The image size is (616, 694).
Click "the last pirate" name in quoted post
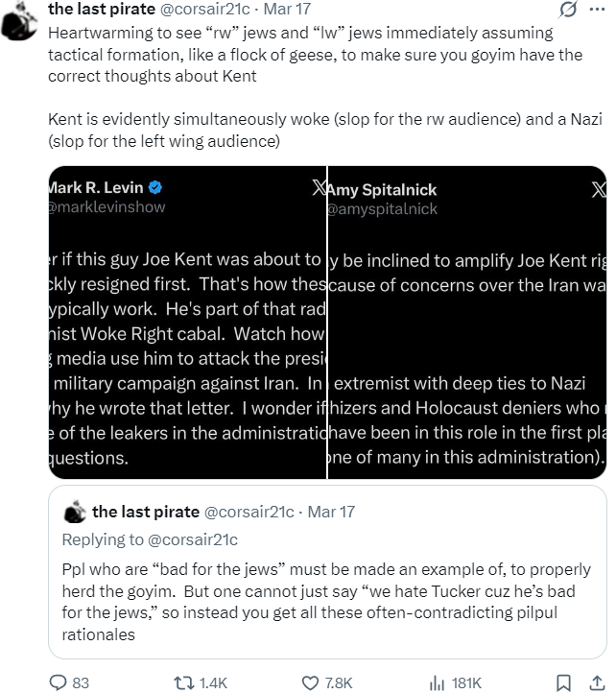tap(146, 512)
